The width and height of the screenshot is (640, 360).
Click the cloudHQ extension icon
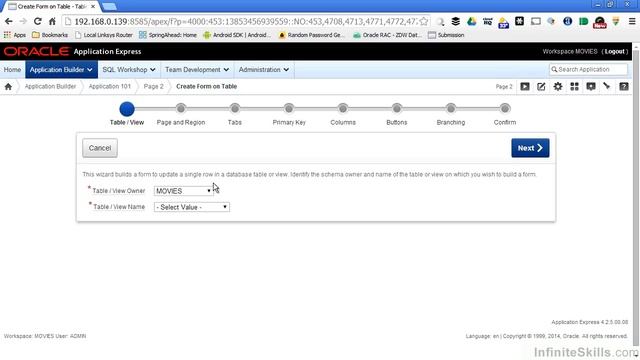[487, 21]
